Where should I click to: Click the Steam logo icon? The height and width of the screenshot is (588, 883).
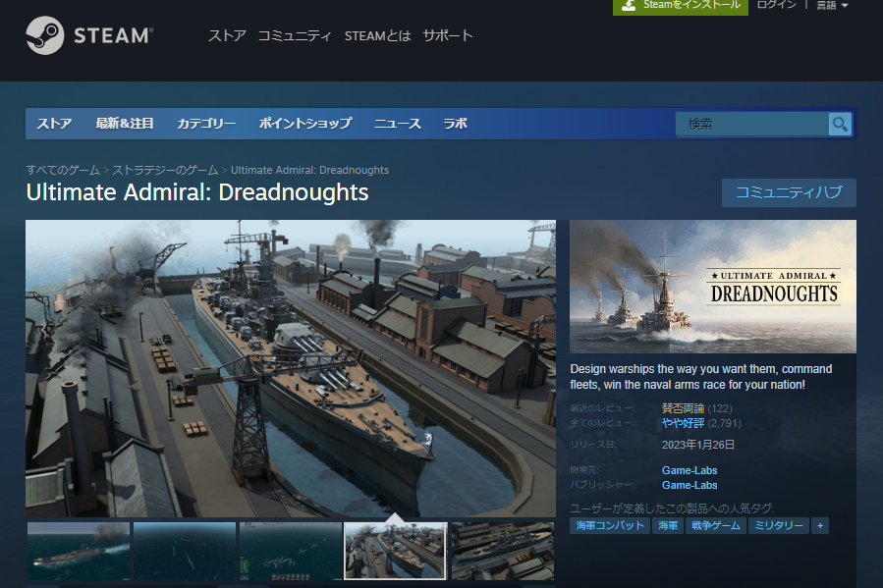click(x=45, y=36)
